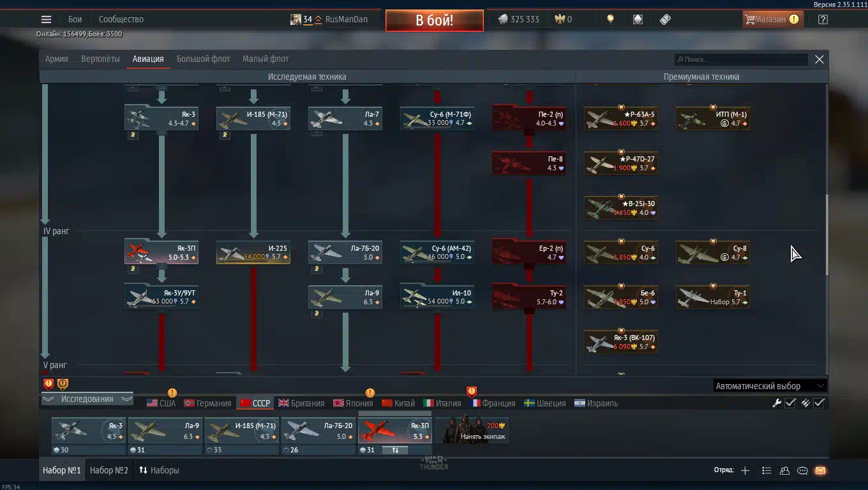Open the cube item icon in the top bar
The width and height of the screenshot is (868, 490).
pyautogui.click(x=638, y=19)
